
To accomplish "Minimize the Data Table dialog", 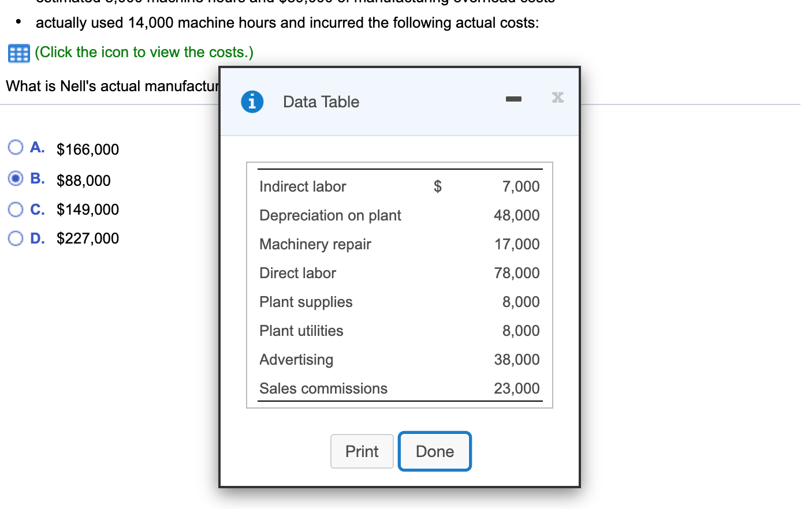I will (513, 99).
